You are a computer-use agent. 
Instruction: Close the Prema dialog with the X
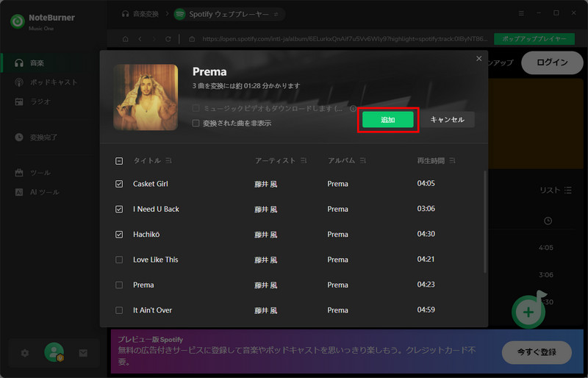479,59
